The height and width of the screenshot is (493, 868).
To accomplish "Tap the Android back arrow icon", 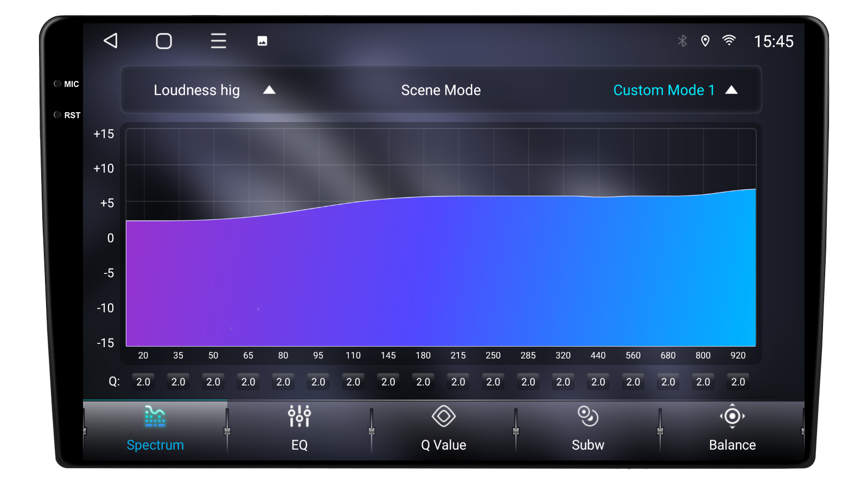I will (111, 41).
